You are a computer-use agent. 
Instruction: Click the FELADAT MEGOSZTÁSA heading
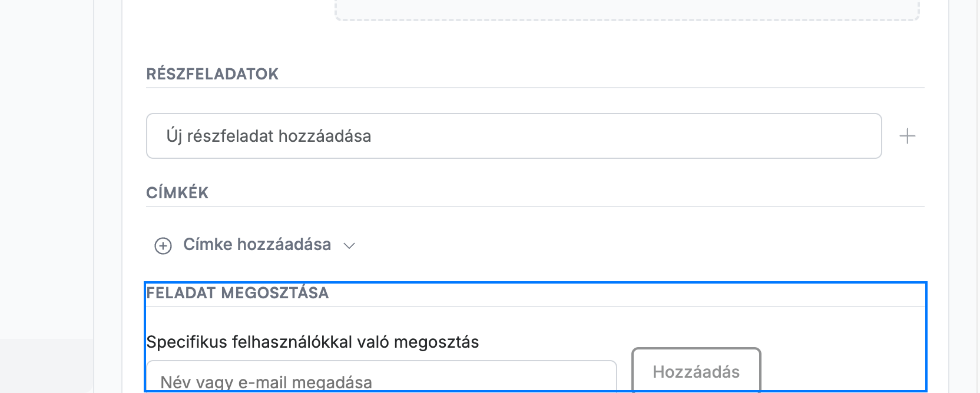(x=237, y=293)
